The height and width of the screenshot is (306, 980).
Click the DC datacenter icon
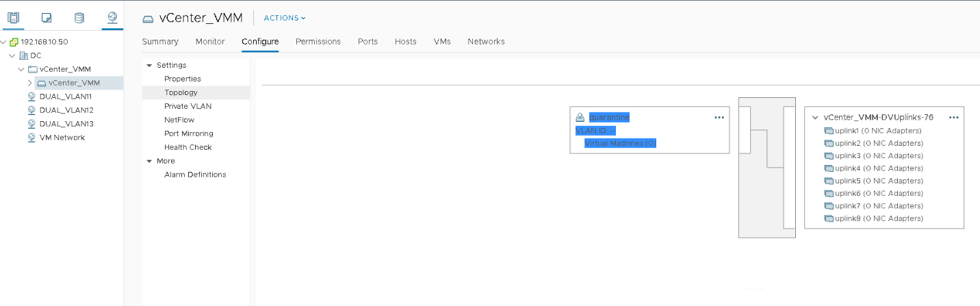point(23,55)
